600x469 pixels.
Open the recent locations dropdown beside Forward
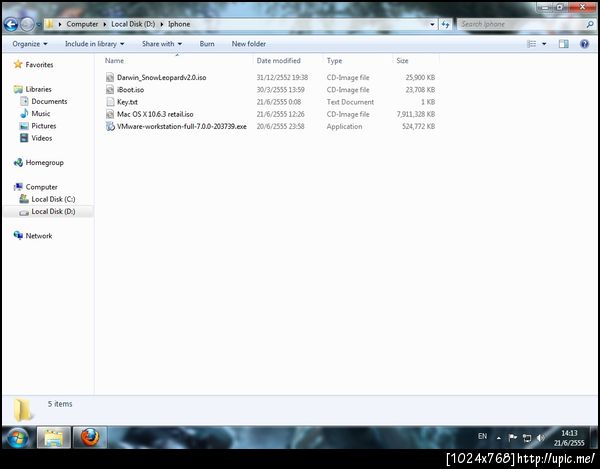pos(39,25)
